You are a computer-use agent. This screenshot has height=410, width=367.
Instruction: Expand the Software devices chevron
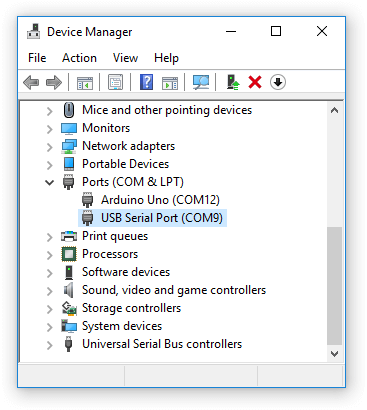[x=49, y=273]
